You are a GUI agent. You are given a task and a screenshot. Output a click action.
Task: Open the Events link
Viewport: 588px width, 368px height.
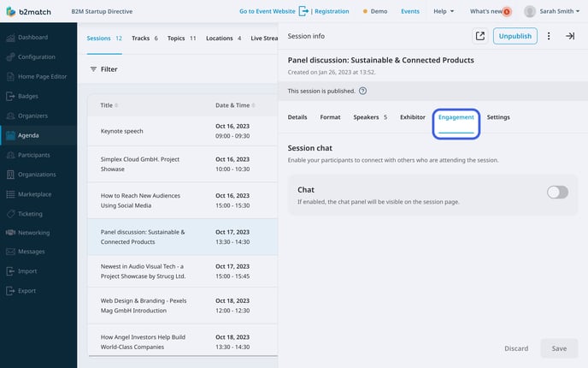pyautogui.click(x=410, y=11)
